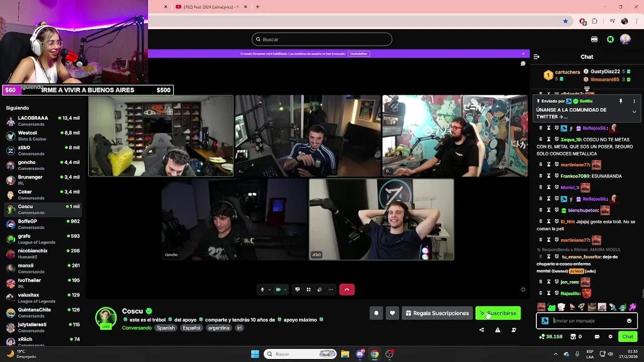This screenshot has width=644, height=362.
Task: Open the shop icon in chat footer
Action: (x=577, y=337)
